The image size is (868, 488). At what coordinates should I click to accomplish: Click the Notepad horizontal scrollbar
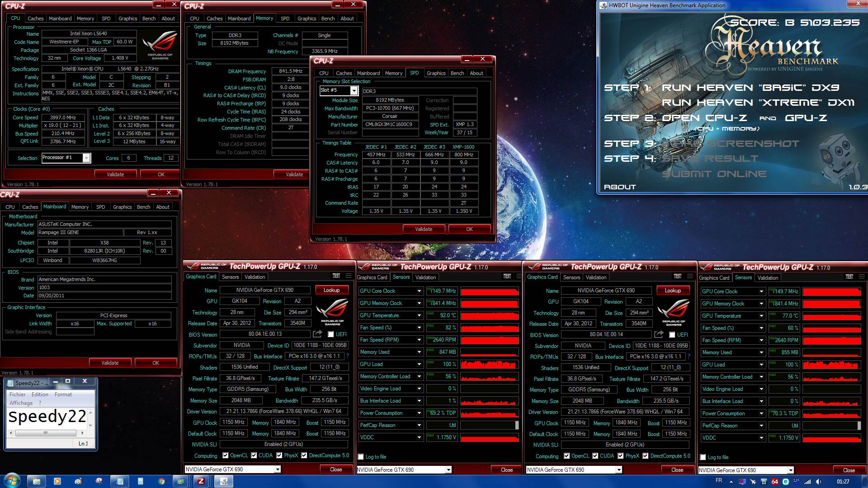tap(47, 433)
